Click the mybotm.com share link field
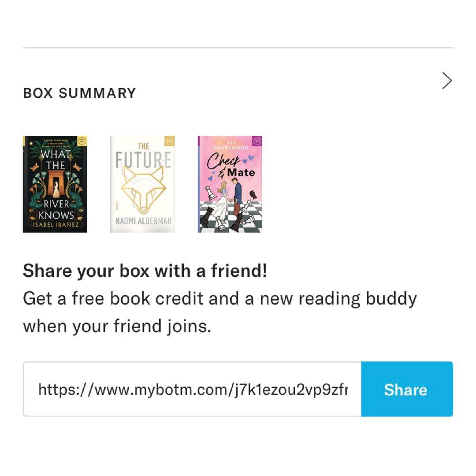The height and width of the screenshot is (476, 476). 193,389
